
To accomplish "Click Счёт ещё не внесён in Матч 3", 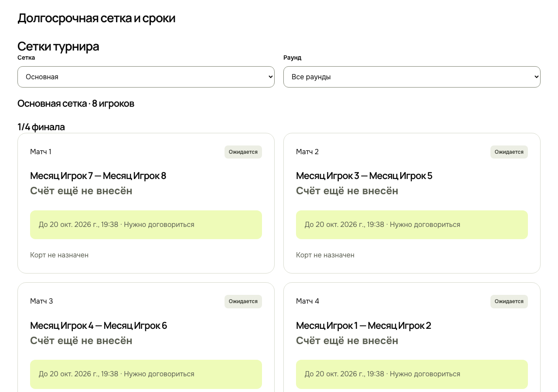I will pos(81,341).
